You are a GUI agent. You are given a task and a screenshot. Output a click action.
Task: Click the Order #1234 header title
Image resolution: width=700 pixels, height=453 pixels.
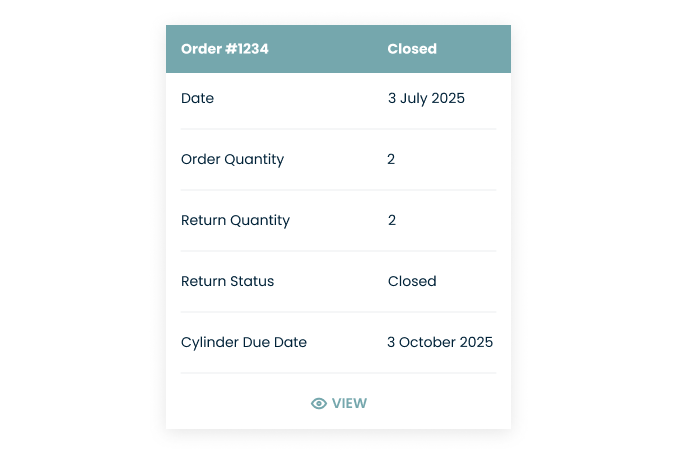point(225,49)
